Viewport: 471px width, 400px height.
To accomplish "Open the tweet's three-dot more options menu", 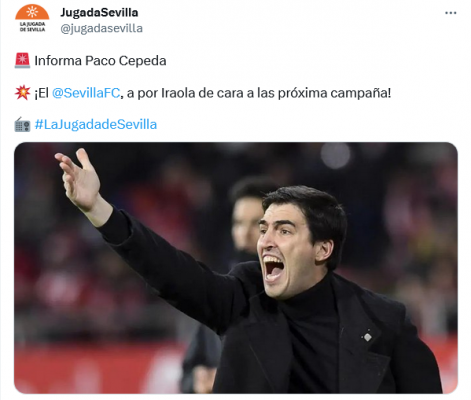I will pyautogui.click(x=450, y=13).
